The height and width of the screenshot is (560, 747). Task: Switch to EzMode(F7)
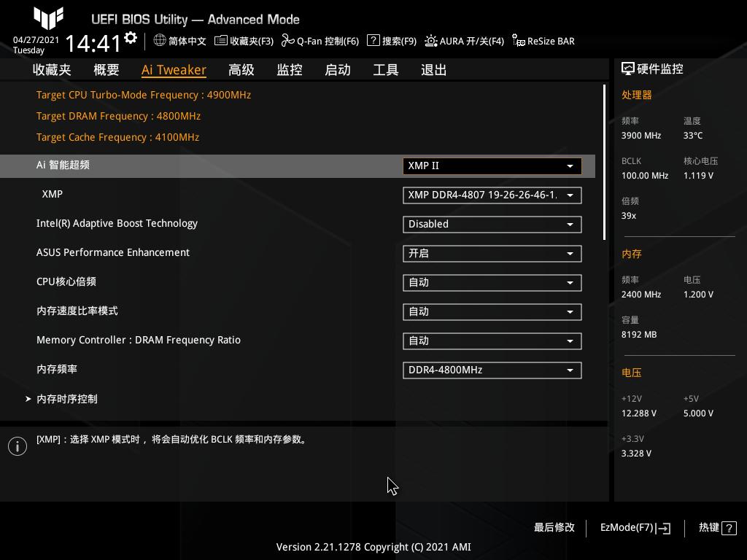(x=635, y=527)
